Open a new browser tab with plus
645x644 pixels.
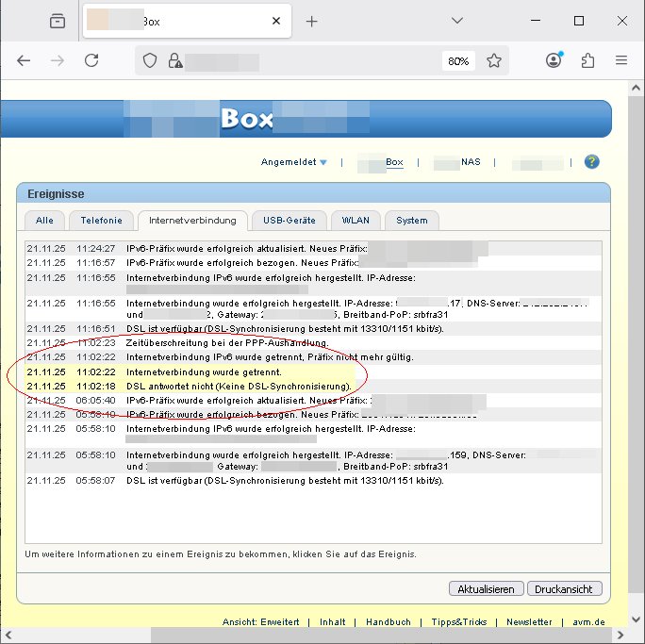[x=312, y=21]
